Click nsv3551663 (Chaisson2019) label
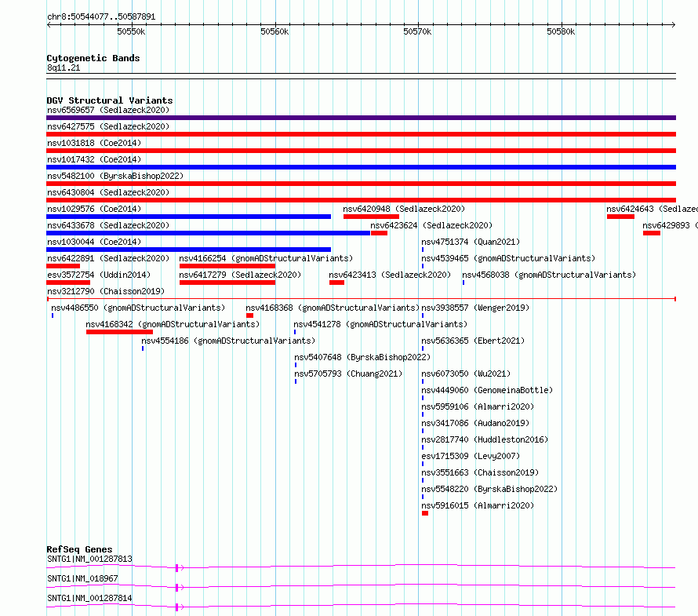This screenshot has width=698, height=616. click(480, 472)
